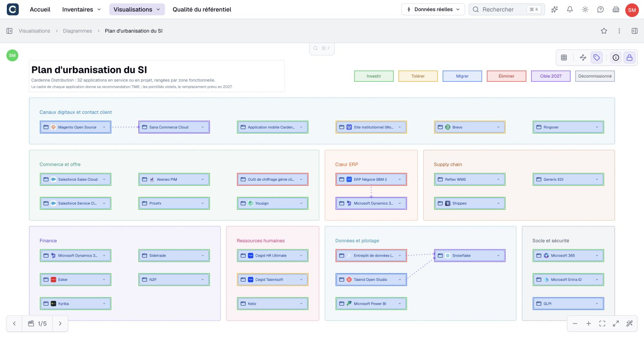Expand the Magento Open Source card chevron
644x338 pixels.
(x=104, y=127)
